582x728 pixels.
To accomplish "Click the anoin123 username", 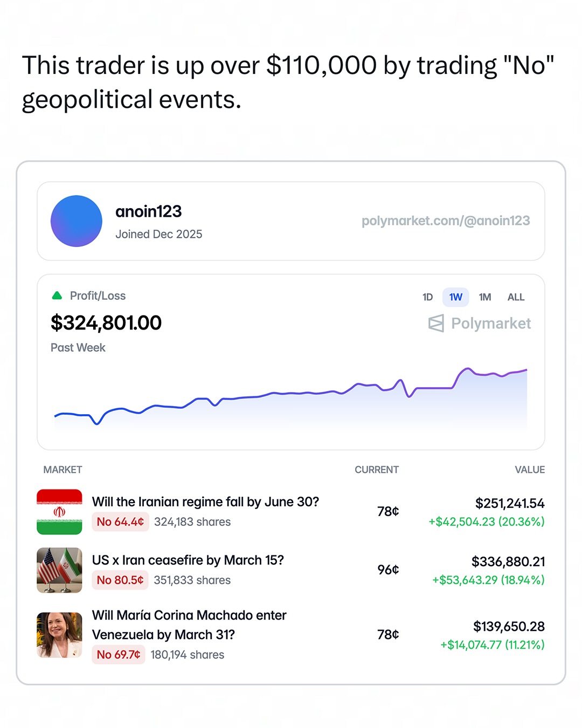I will click(x=149, y=211).
